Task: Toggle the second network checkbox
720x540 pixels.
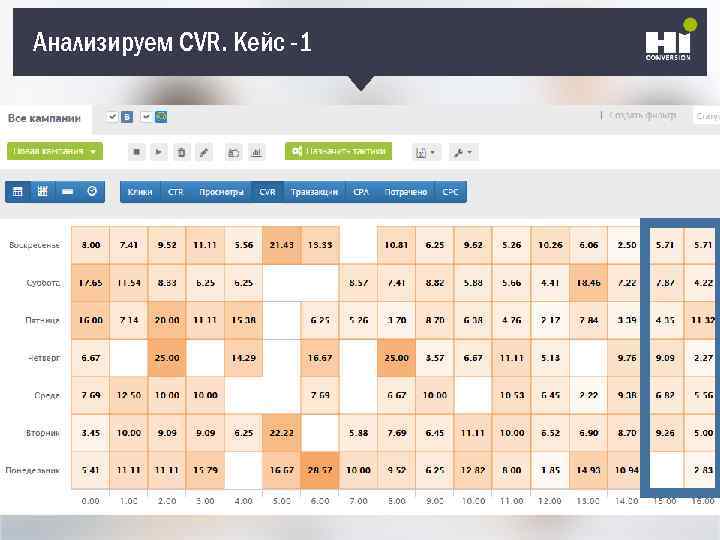Action: pyautogui.click(x=146, y=117)
